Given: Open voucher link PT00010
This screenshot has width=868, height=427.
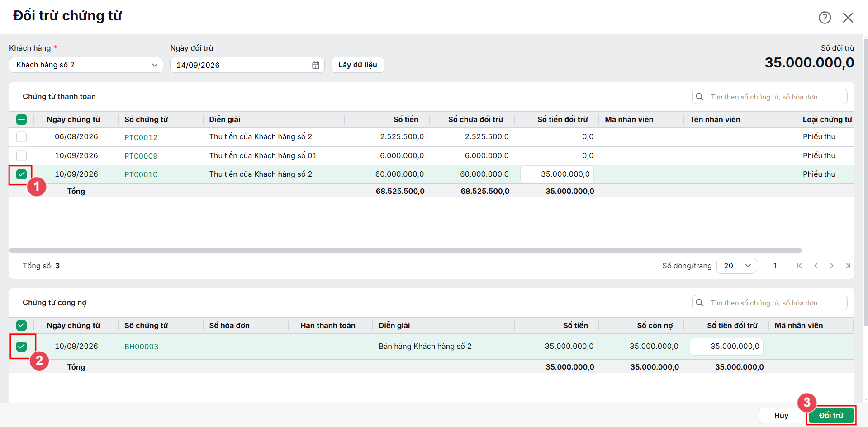Looking at the screenshot, I should click(141, 174).
